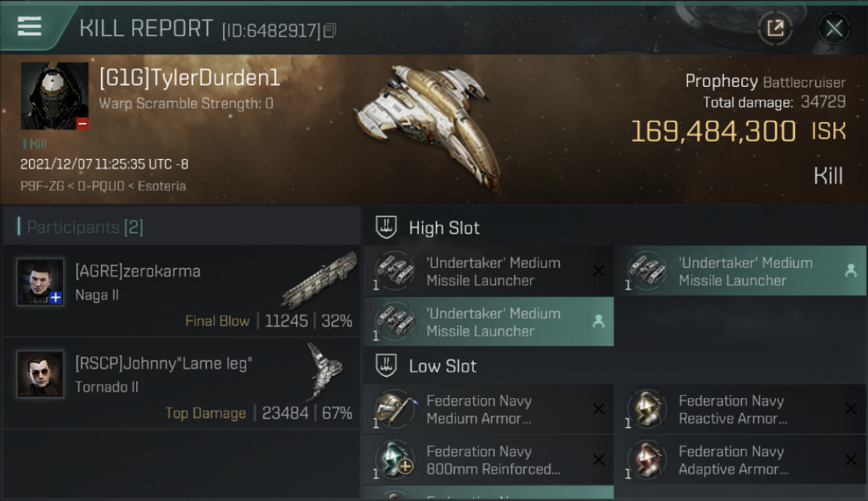Select Federation Navy 800mm Reinforced plate icon

[395, 460]
